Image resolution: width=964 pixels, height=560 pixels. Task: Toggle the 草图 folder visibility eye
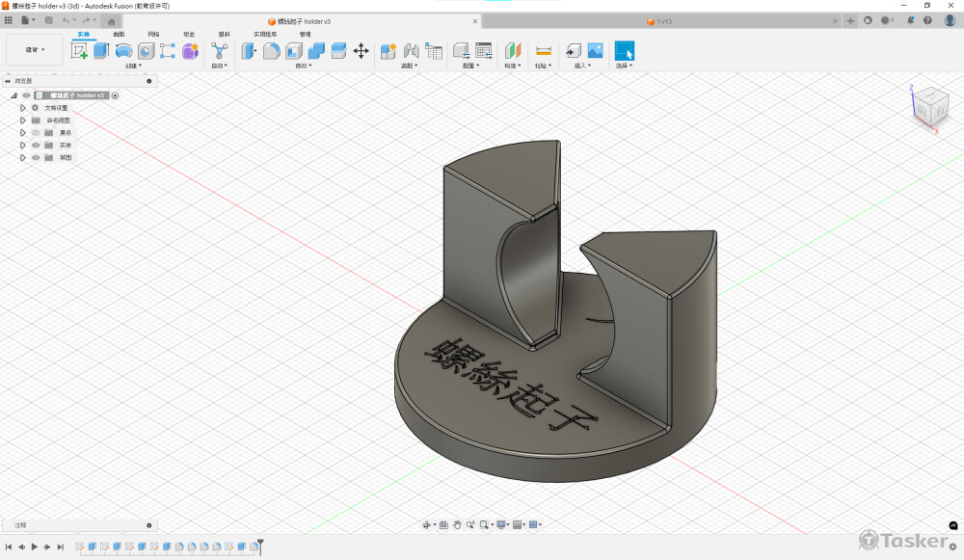coord(36,157)
